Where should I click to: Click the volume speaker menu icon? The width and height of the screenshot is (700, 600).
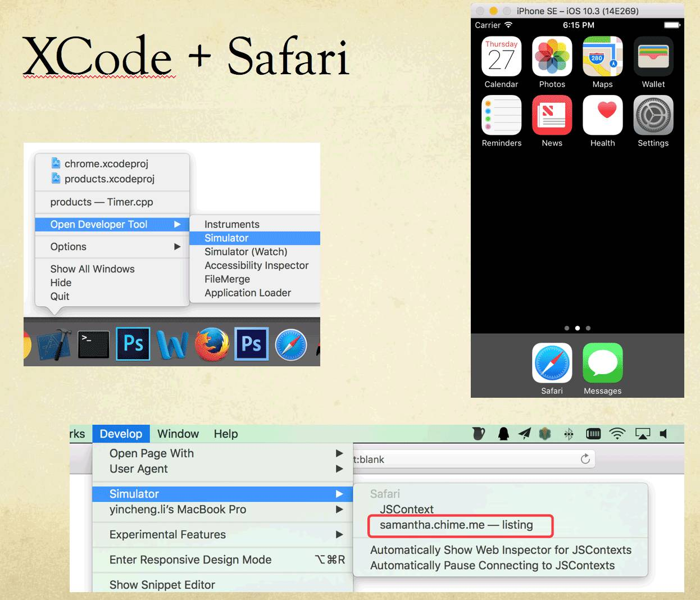point(663,433)
